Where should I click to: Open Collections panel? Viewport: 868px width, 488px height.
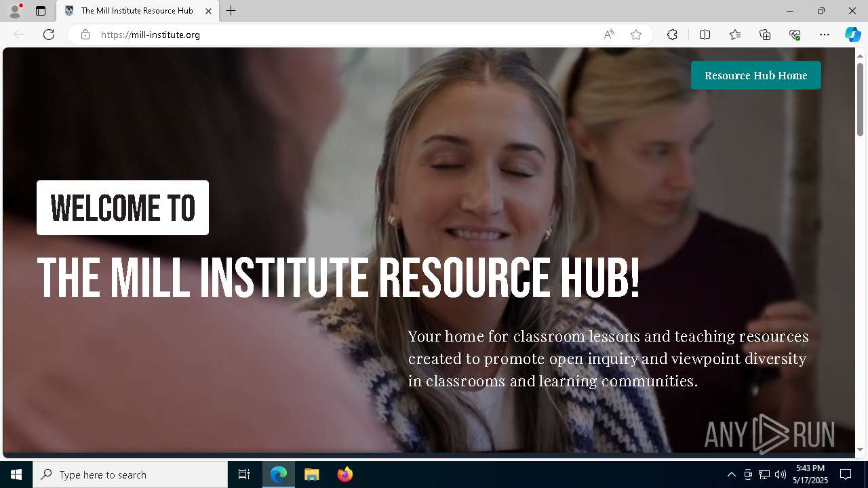pos(765,35)
